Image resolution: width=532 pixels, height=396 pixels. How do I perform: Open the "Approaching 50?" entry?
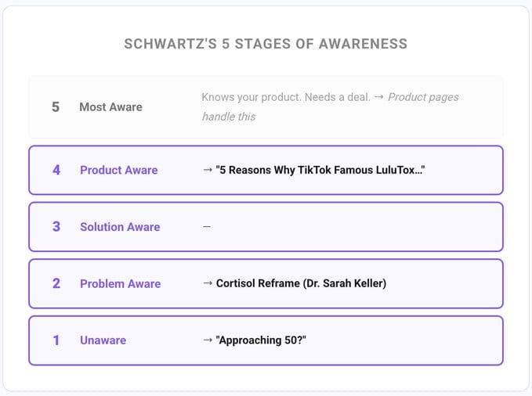(262, 340)
